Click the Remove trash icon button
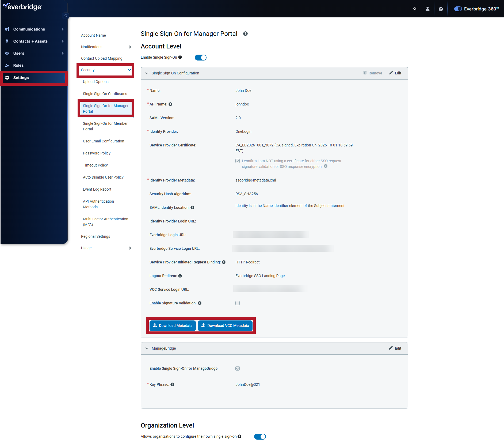The height and width of the screenshot is (442, 504). pyautogui.click(x=372, y=73)
